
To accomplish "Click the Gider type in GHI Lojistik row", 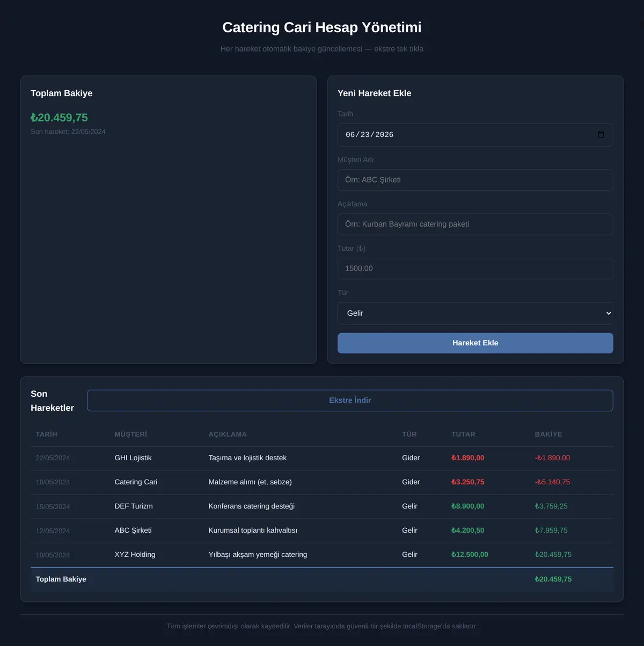I will pos(411,458).
